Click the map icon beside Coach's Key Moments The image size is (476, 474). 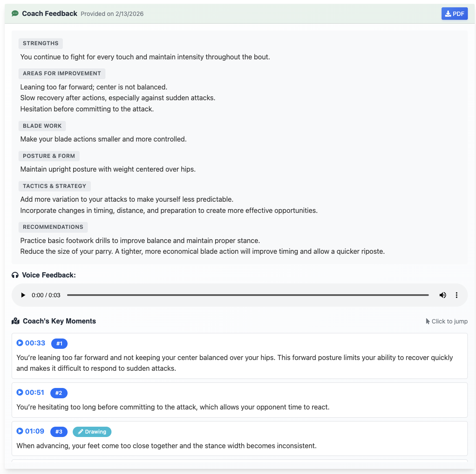[16, 321]
